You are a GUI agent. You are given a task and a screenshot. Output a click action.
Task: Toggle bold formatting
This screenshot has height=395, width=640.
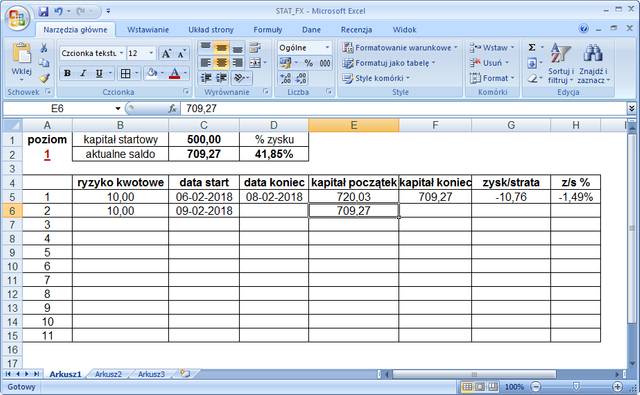click(67, 73)
